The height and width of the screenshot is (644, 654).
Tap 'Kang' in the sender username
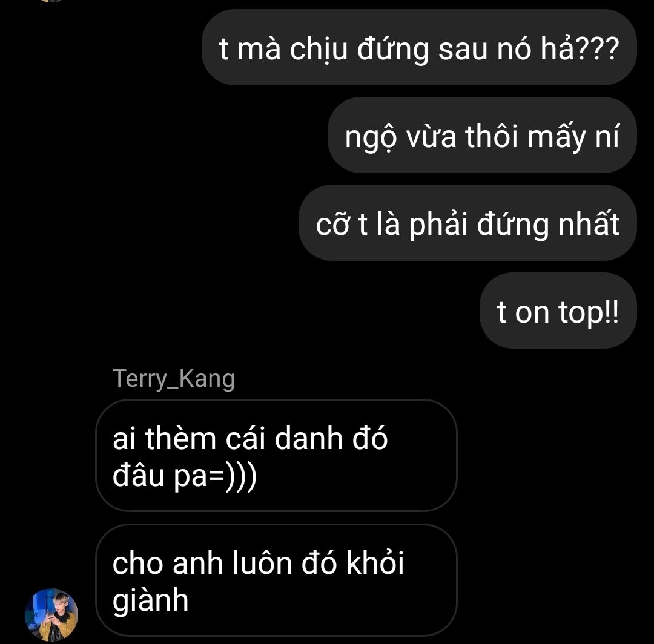pos(207,379)
